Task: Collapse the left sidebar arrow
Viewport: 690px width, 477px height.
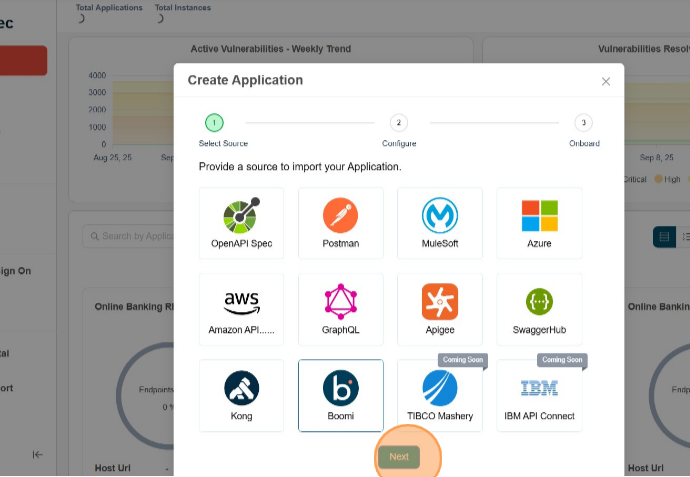Action: 37,454
